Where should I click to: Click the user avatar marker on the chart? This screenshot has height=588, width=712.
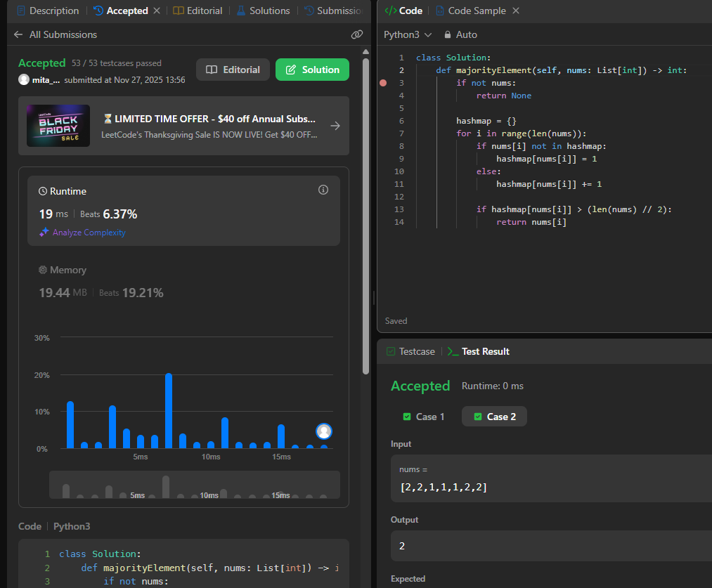pyautogui.click(x=324, y=431)
